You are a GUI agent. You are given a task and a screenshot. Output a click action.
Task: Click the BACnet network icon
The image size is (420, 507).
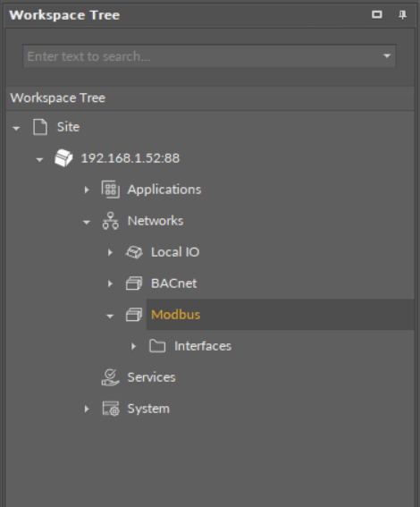click(x=134, y=283)
